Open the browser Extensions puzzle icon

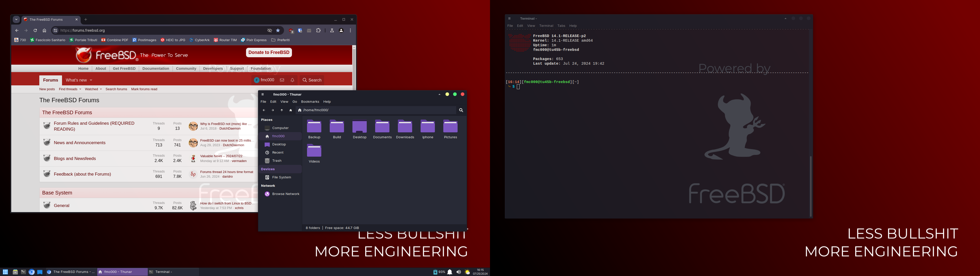318,30
